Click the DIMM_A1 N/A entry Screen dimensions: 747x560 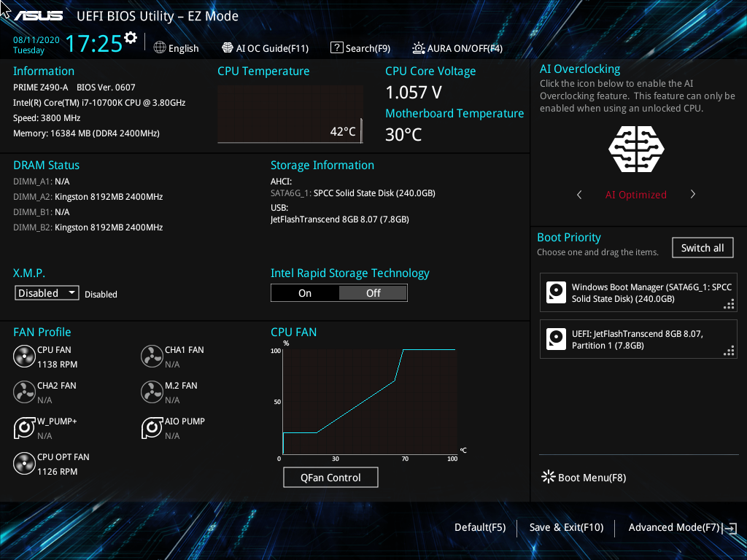(x=42, y=182)
